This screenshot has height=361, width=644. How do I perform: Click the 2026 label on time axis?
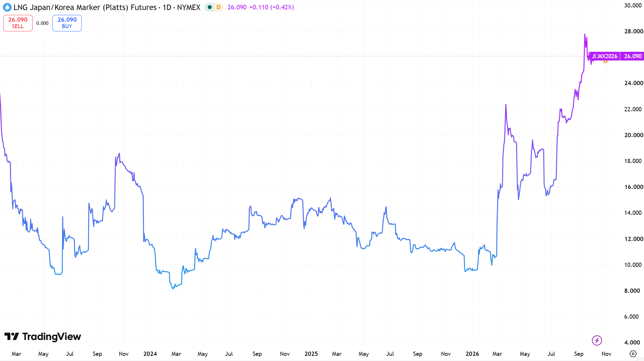[472, 354]
